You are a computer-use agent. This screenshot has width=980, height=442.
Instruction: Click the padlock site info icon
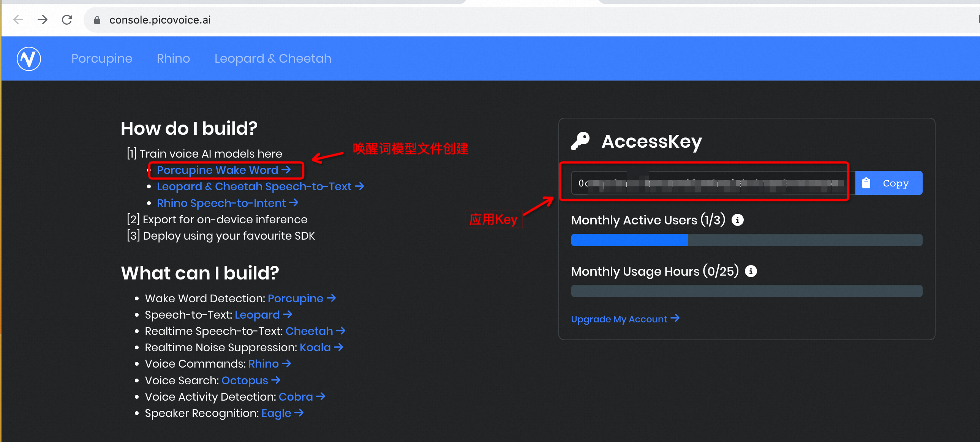97,20
